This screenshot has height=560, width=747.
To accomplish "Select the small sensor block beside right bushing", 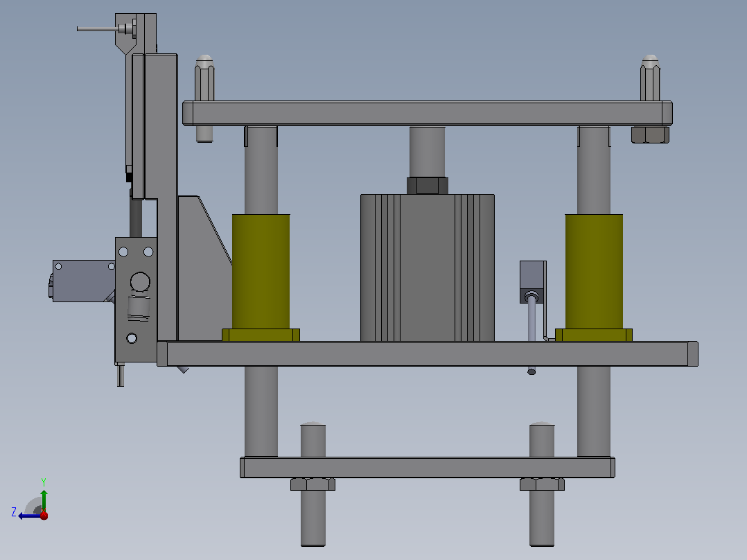I will pos(533,281).
